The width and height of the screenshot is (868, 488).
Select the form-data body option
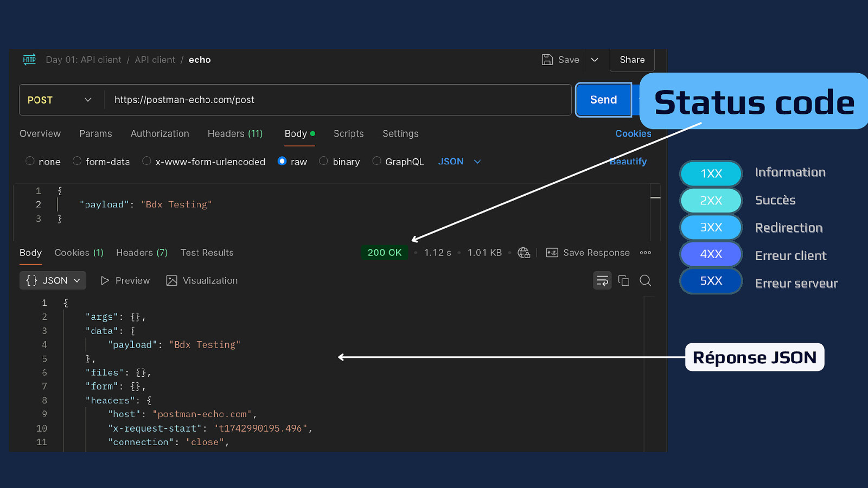77,161
